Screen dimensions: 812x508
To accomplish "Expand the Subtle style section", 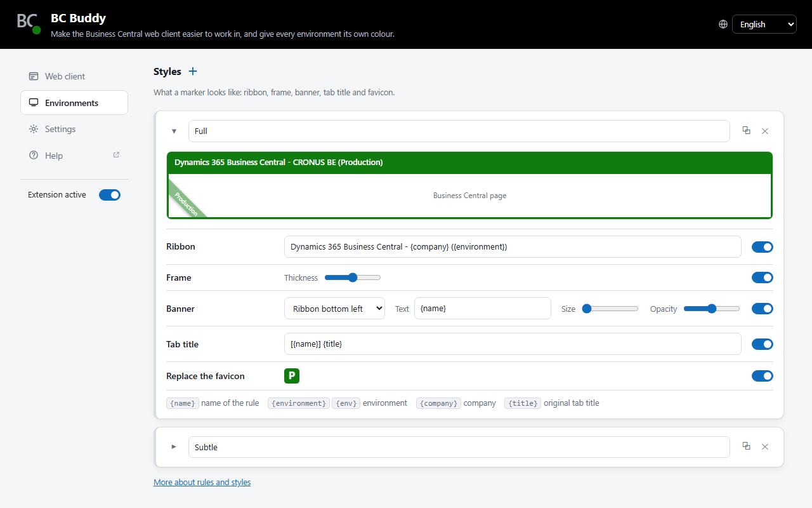I will point(174,447).
